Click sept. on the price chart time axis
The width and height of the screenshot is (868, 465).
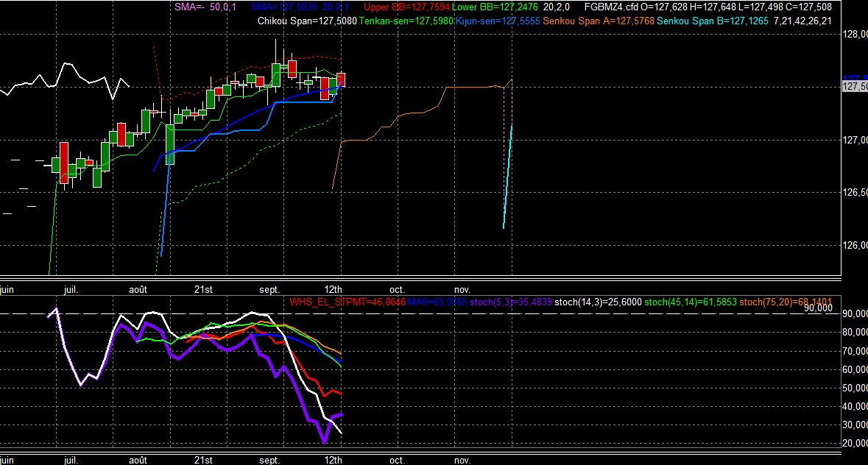[x=269, y=290]
